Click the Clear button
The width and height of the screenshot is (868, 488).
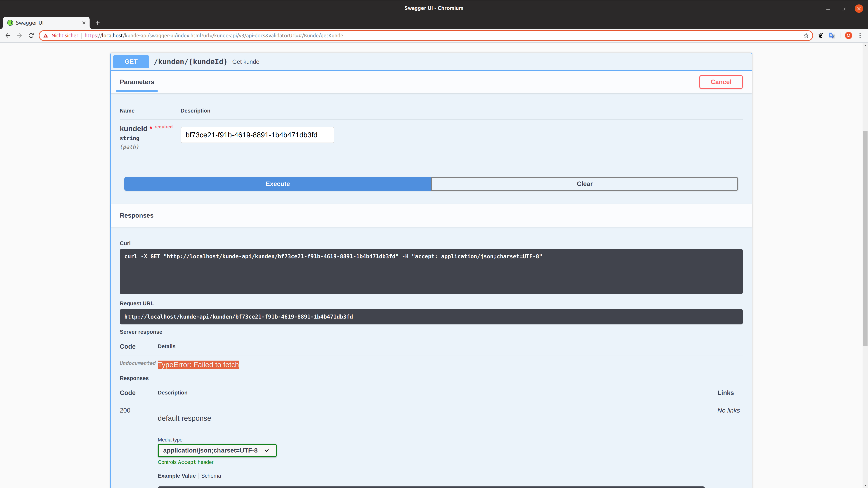585,184
